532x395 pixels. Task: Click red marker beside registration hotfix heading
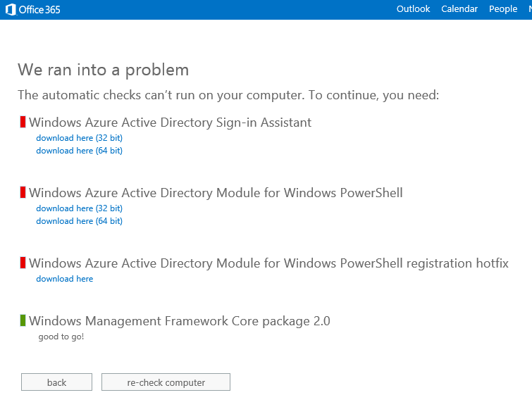pos(23,263)
